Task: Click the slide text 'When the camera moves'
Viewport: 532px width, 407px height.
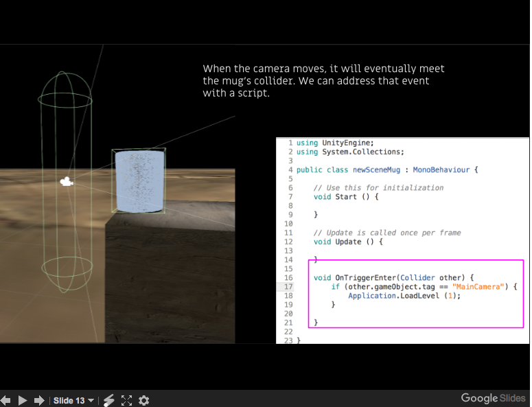Action: [x=264, y=69]
